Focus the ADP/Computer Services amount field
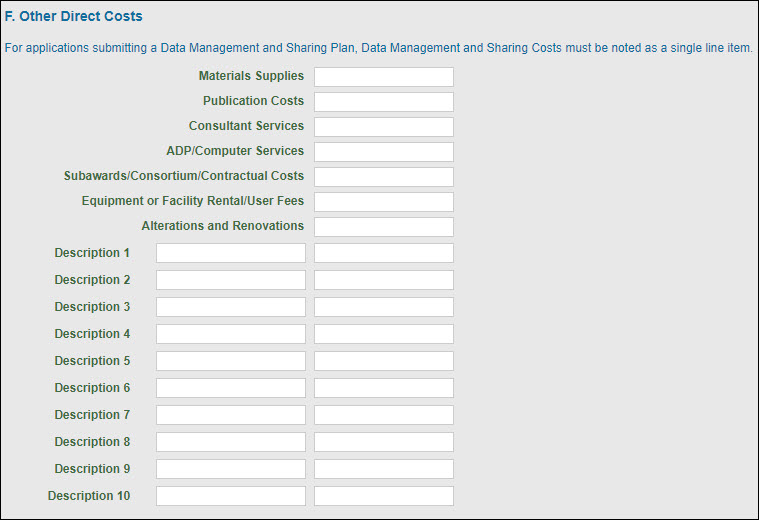The height and width of the screenshot is (520, 759). (x=383, y=152)
